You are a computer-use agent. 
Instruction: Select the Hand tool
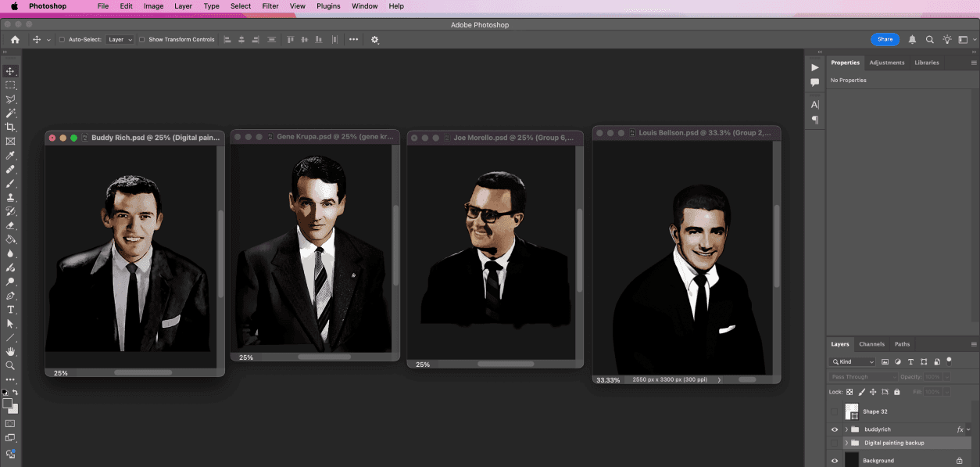10,352
